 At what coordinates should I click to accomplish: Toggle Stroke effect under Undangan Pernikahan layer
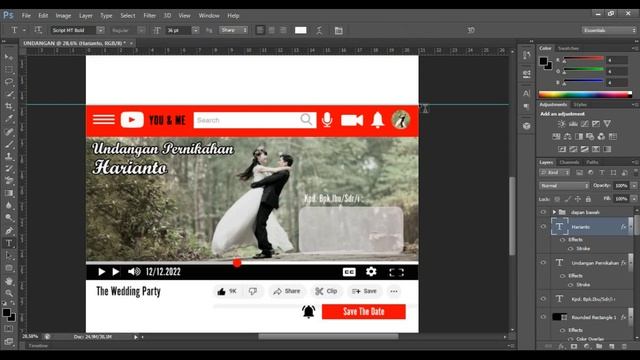coord(571,285)
